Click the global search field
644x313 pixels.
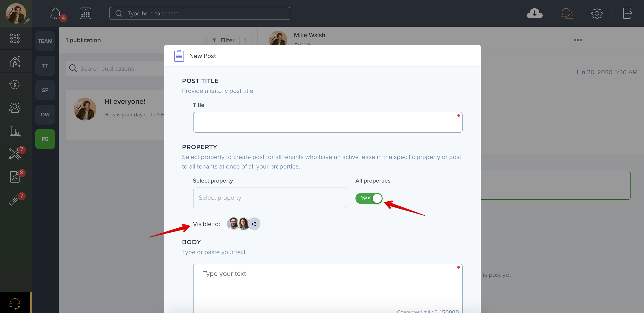[x=200, y=14]
